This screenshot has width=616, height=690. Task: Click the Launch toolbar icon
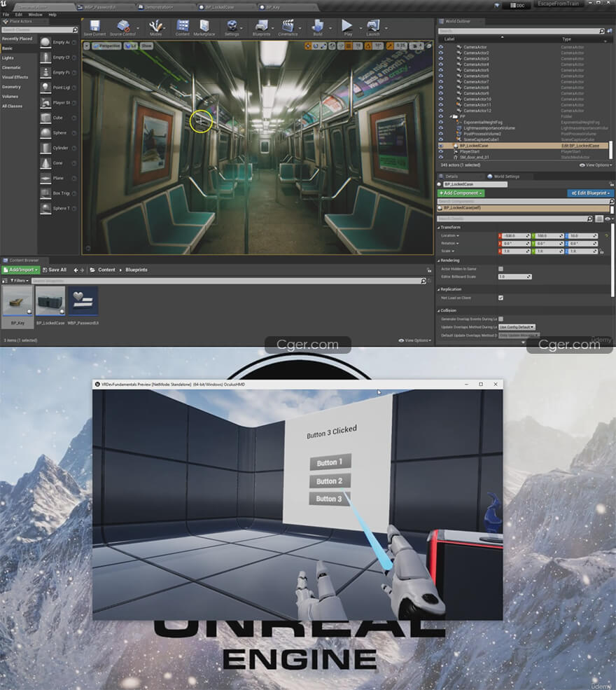[x=373, y=27]
